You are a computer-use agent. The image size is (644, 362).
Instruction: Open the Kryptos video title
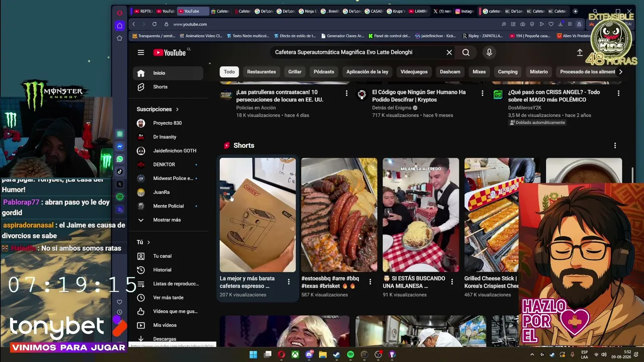pos(419,96)
